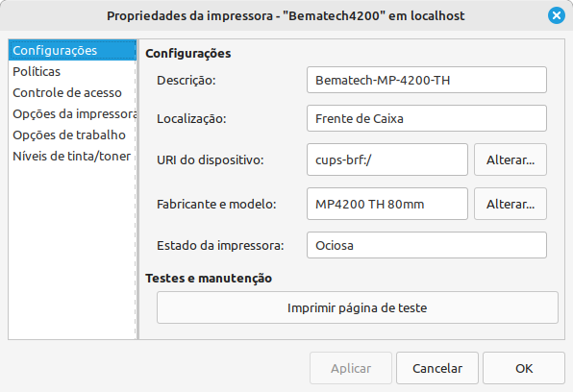Image resolution: width=573 pixels, height=392 pixels.
Task: Click the Descrição text field
Action: [x=427, y=80]
